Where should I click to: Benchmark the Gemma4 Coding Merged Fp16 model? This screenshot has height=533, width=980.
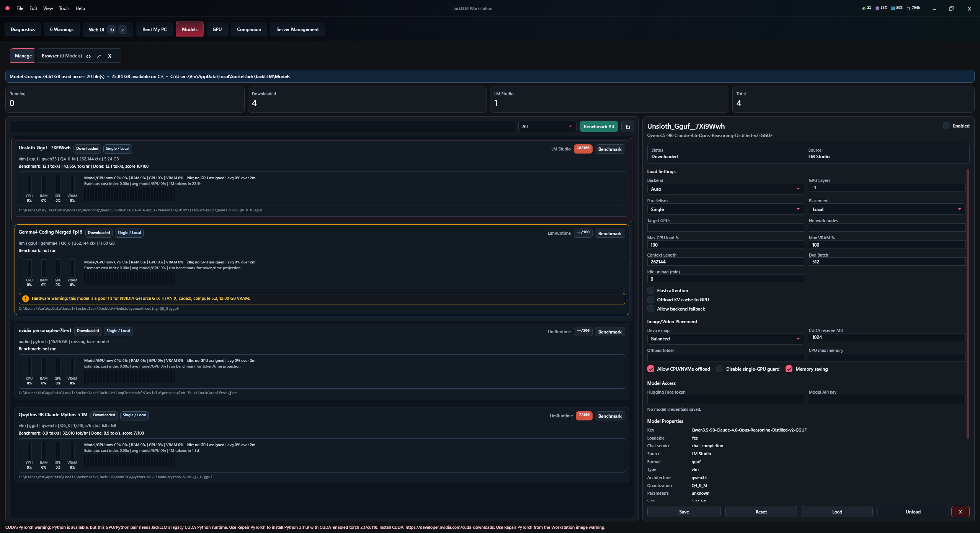point(610,234)
